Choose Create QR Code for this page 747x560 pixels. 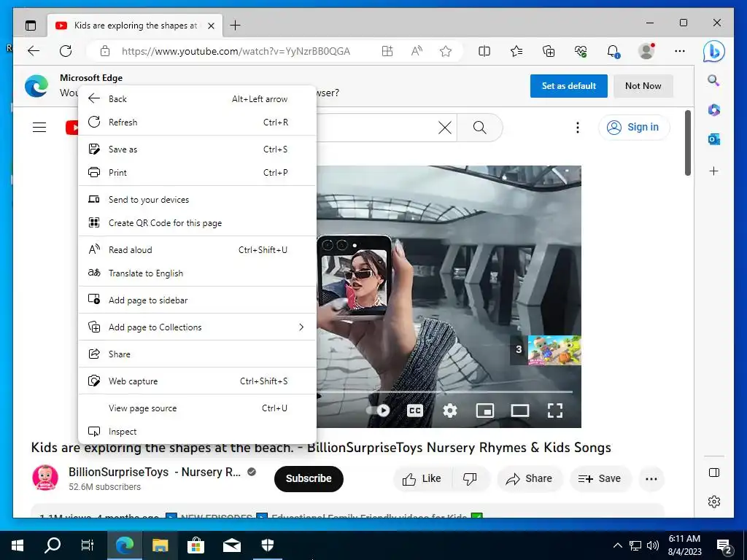pyautogui.click(x=197, y=223)
